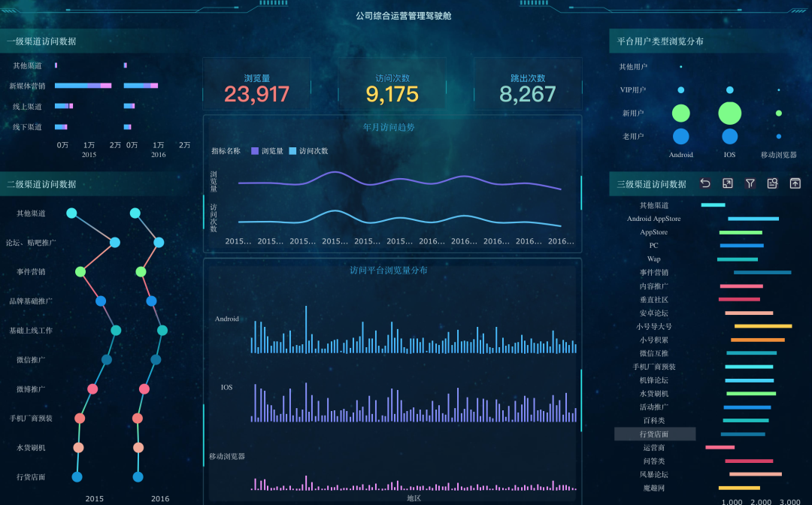Click the green AppStore bar in 三级渠道访问数据
Image resolution: width=812 pixels, height=505 pixels.
tap(741, 232)
